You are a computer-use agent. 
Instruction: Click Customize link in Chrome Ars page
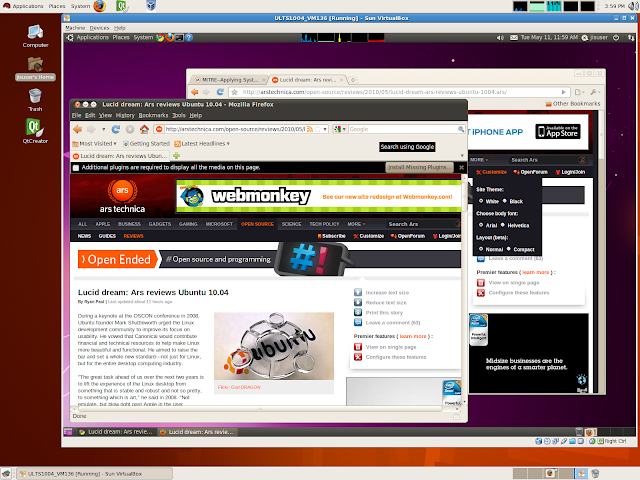[x=491, y=172]
